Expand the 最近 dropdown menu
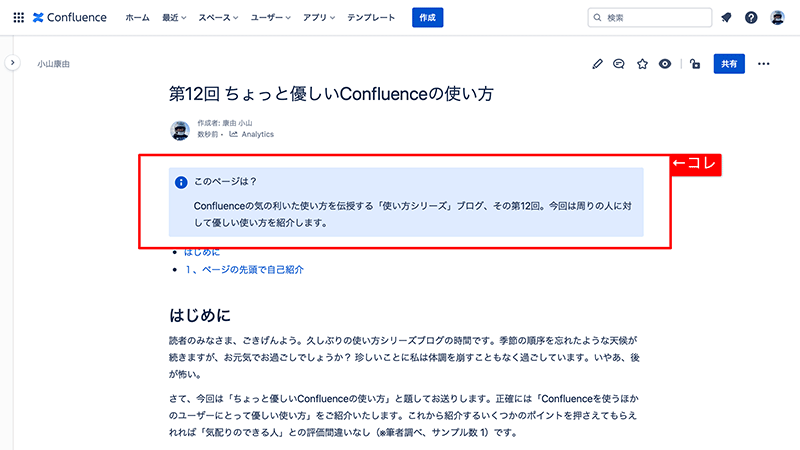 point(174,17)
